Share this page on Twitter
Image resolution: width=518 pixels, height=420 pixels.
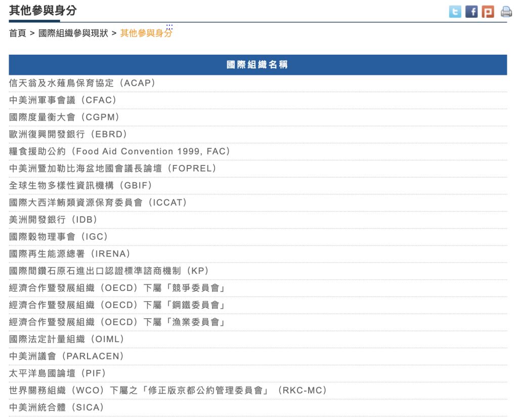455,12
